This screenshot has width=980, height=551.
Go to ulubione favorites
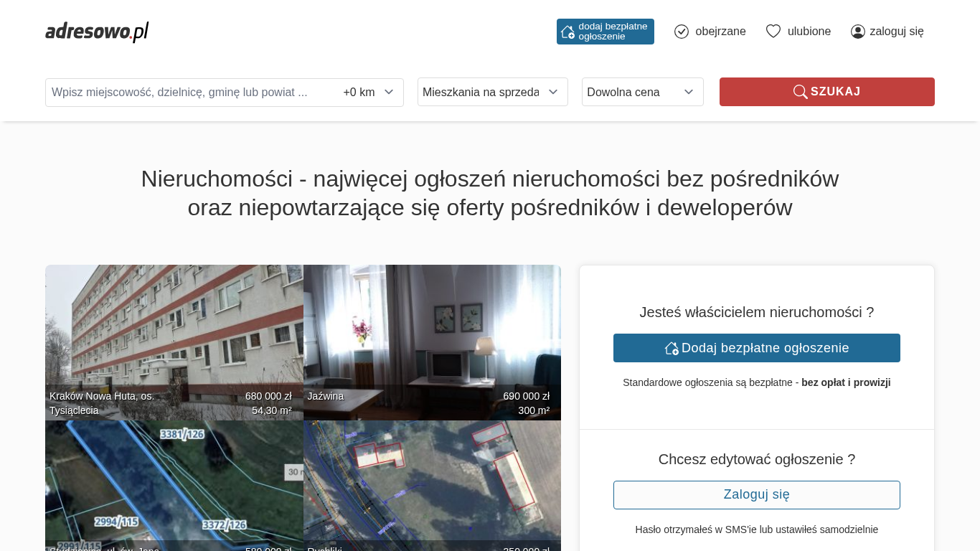pyautogui.click(x=809, y=32)
